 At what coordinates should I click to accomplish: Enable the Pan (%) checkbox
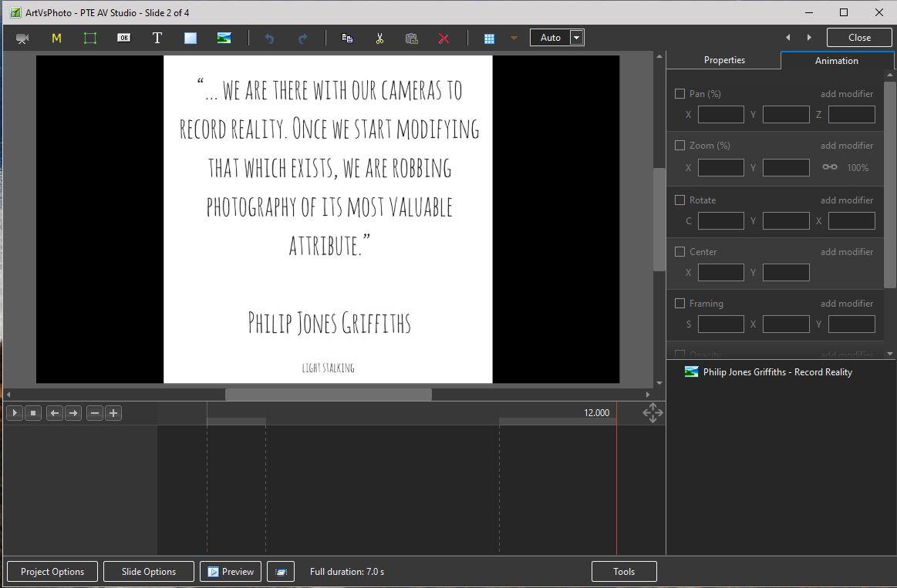679,93
